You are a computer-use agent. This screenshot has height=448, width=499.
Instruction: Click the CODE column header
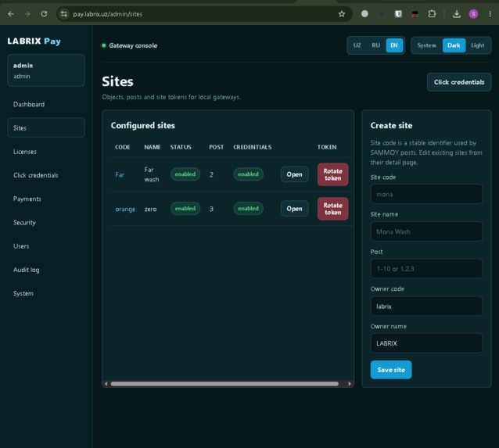(x=123, y=147)
